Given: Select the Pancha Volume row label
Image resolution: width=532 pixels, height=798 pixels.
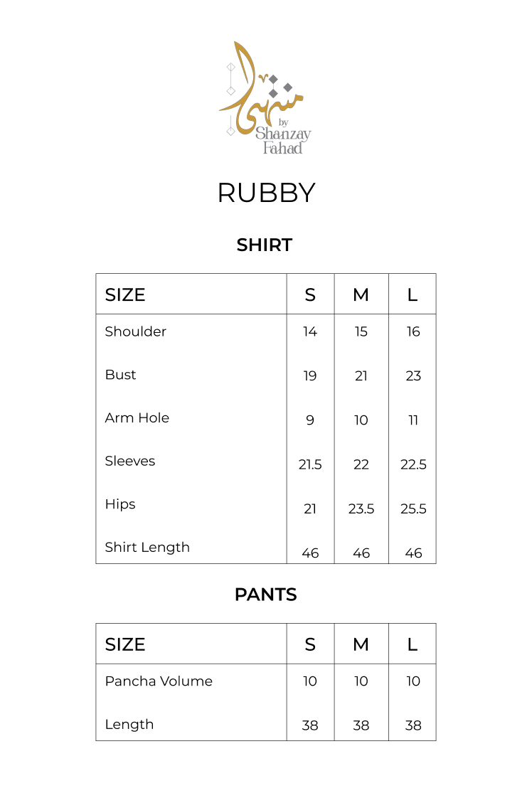Looking at the screenshot, I should coord(159,681).
